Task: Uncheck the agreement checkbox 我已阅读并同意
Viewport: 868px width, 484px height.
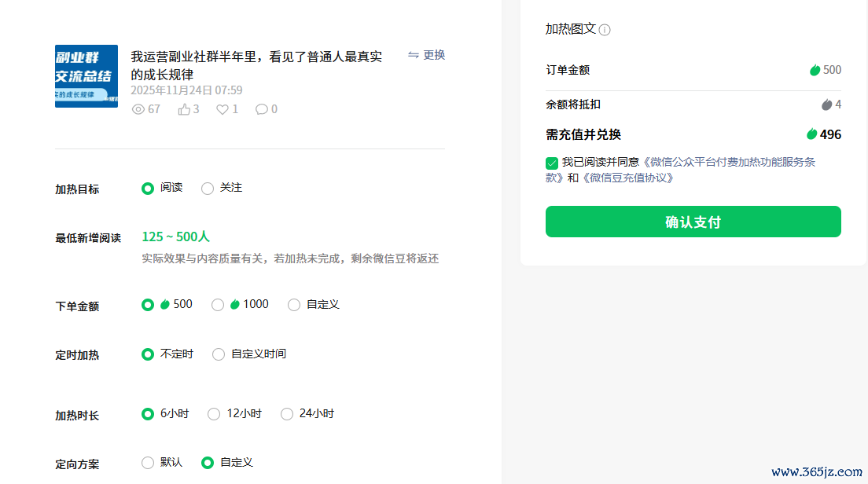Action: tap(552, 163)
